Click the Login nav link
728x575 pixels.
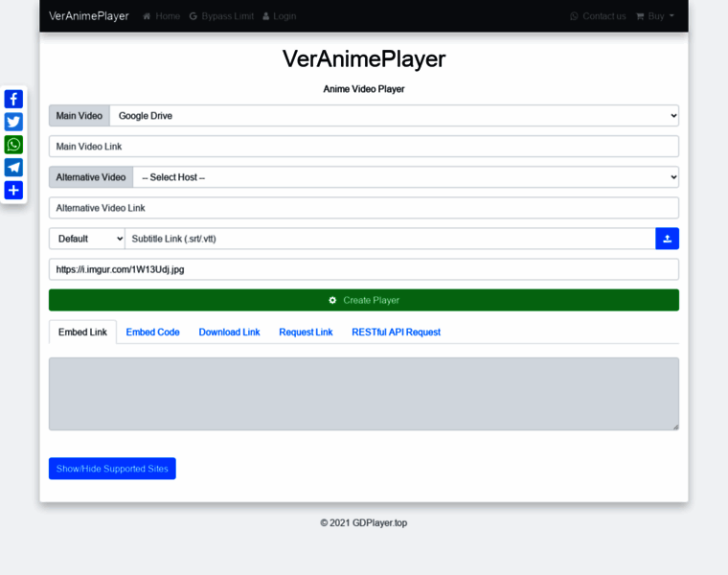[x=279, y=16]
